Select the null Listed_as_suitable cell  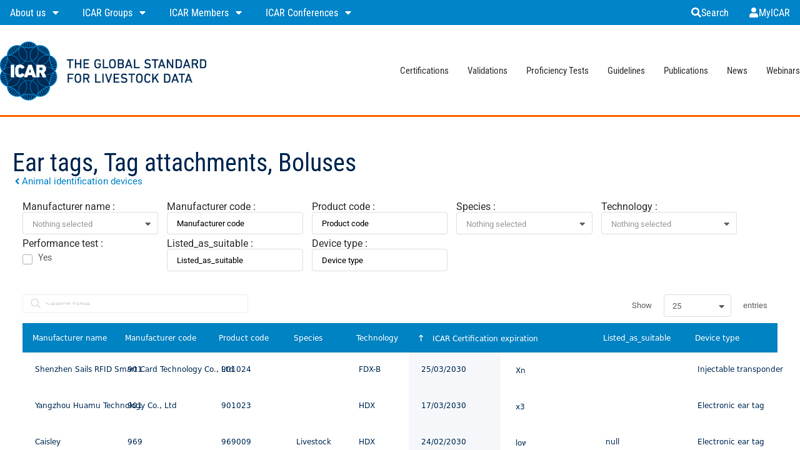pos(612,442)
